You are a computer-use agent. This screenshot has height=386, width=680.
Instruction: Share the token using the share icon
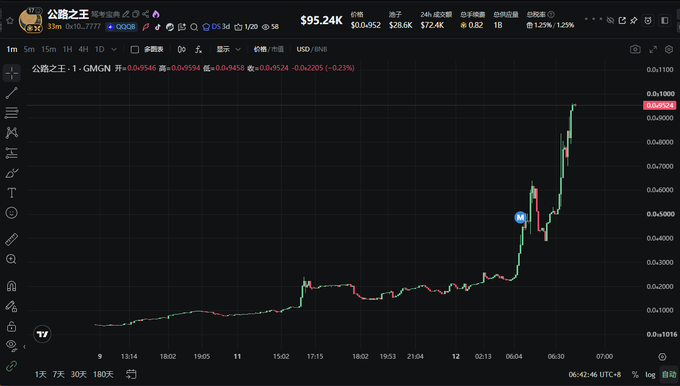pos(146,14)
